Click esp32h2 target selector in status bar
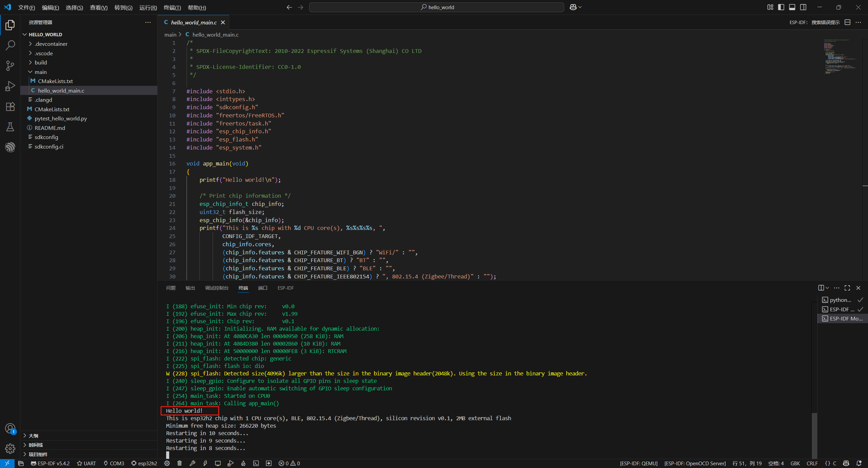 144,463
